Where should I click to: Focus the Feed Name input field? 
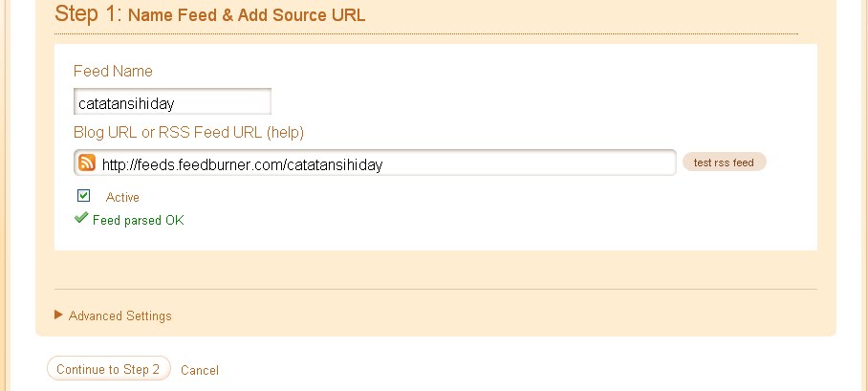pos(172,102)
